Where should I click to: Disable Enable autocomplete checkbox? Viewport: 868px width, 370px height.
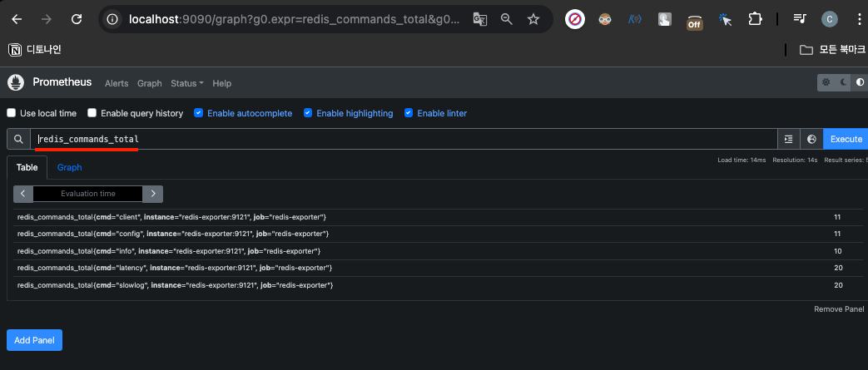click(198, 113)
